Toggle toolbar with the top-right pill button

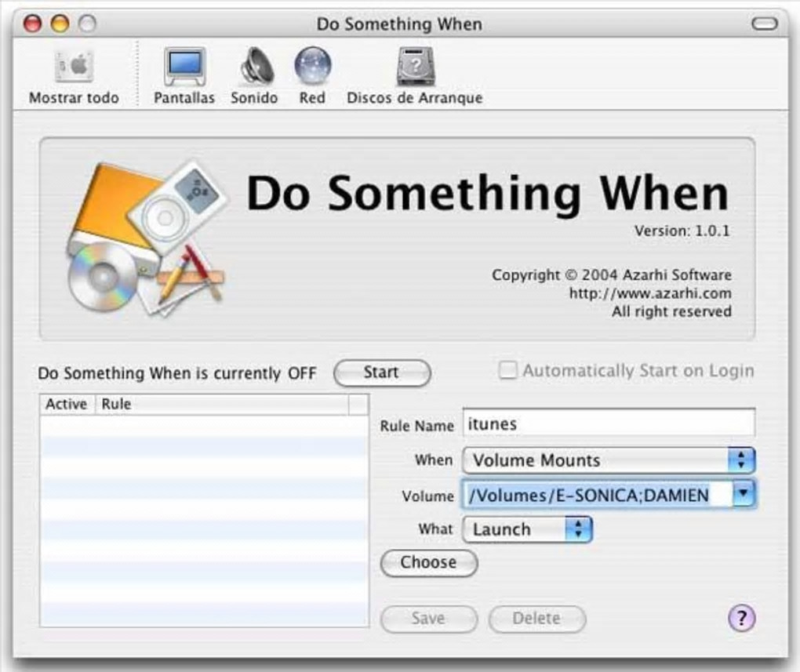coord(764,24)
